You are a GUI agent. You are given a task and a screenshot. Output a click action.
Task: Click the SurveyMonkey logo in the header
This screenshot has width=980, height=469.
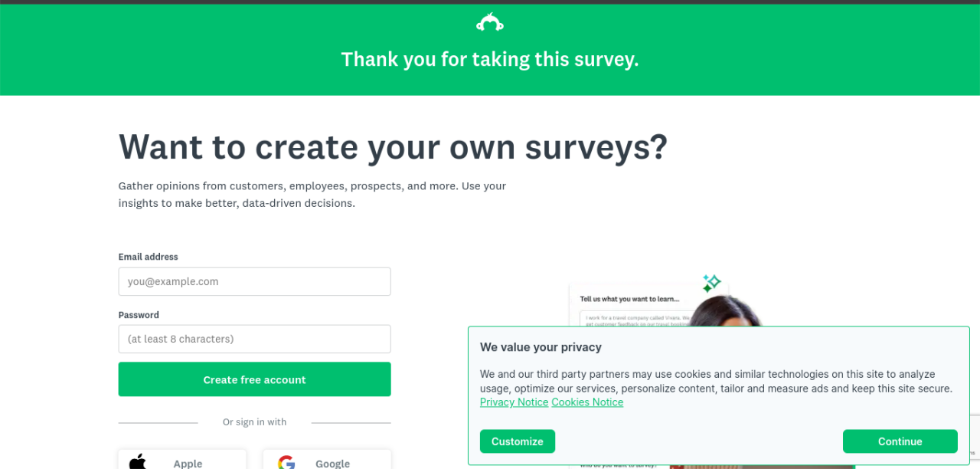489,24
